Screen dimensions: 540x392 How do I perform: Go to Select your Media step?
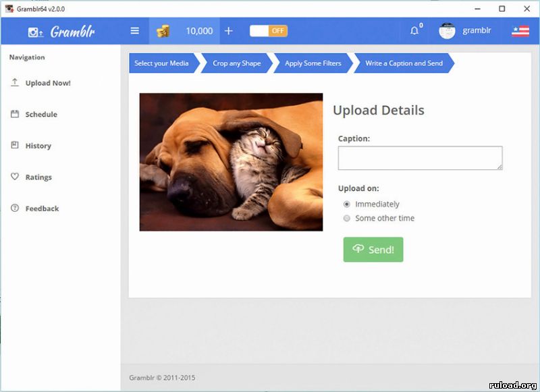161,63
